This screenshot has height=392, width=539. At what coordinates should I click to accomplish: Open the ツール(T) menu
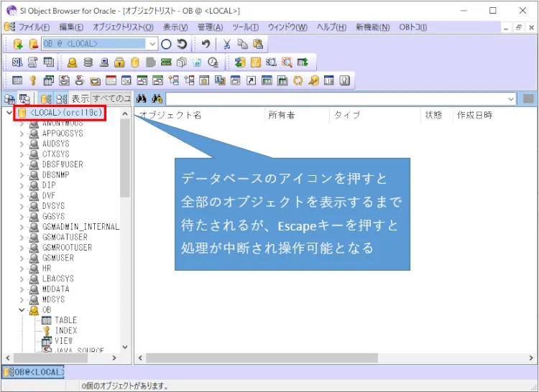click(246, 27)
